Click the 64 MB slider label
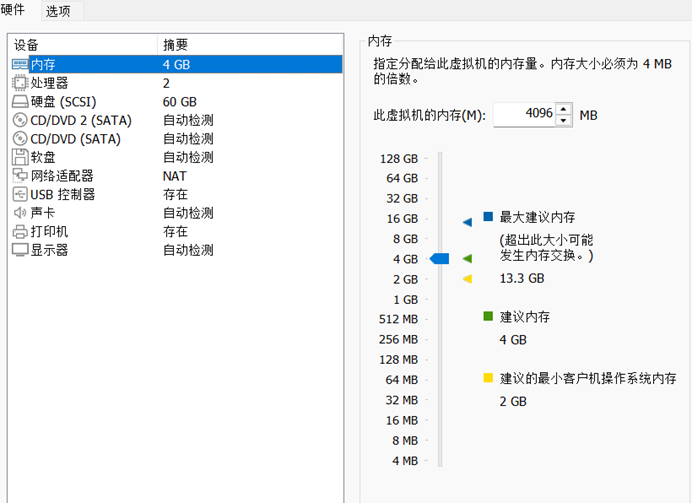 point(401,379)
